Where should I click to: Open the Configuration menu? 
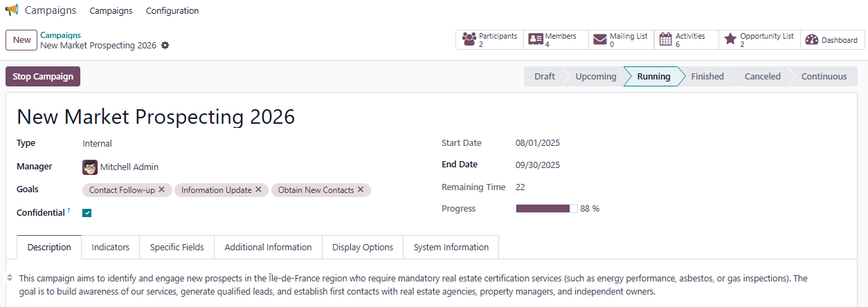(x=172, y=11)
